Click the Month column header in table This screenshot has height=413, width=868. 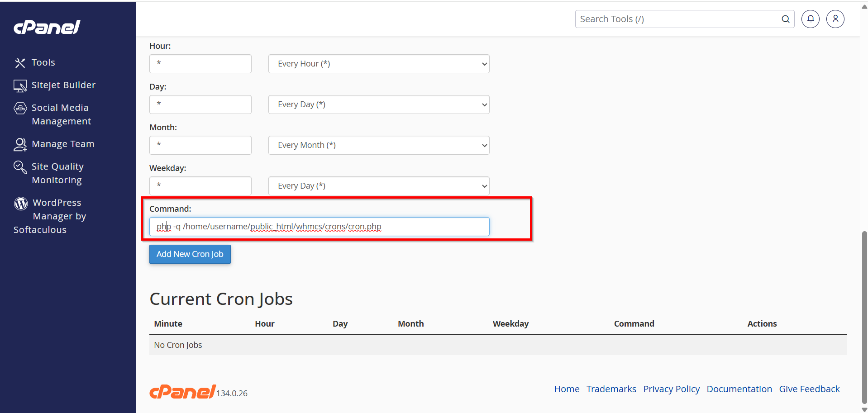point(411,324)
